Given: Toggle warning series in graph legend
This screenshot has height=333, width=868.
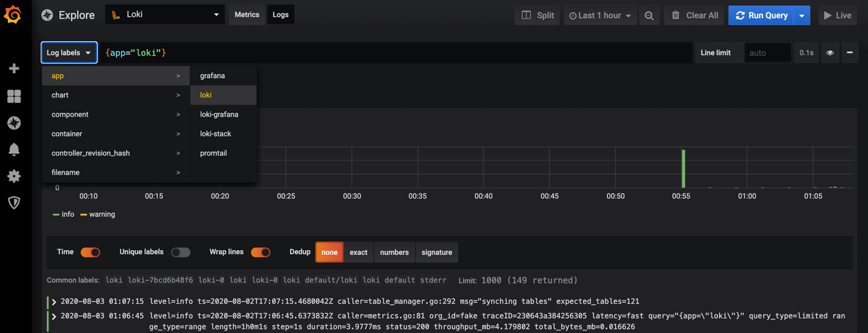Looking at the screenshot, I should coord(98,214).
